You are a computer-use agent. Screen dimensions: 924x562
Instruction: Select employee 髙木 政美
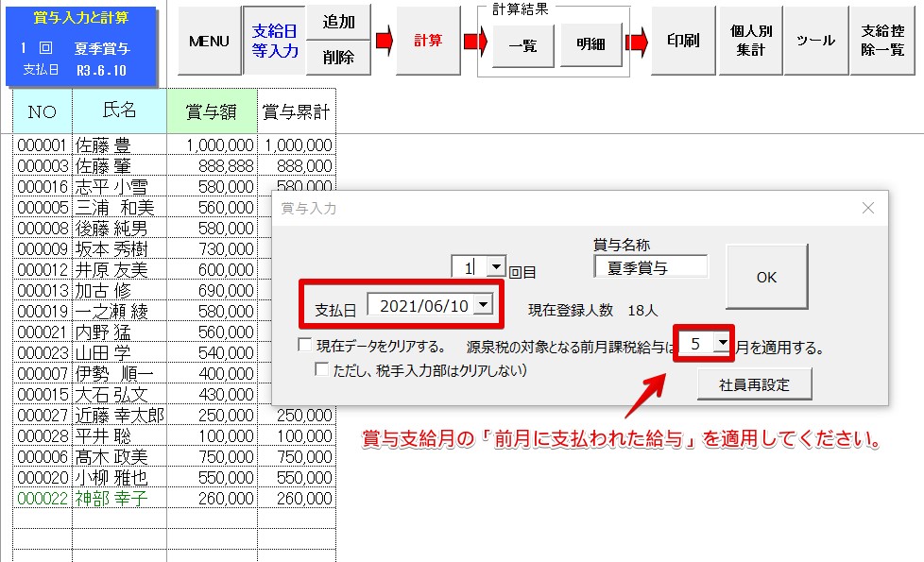pyautogui.click(x=120, y=456)
